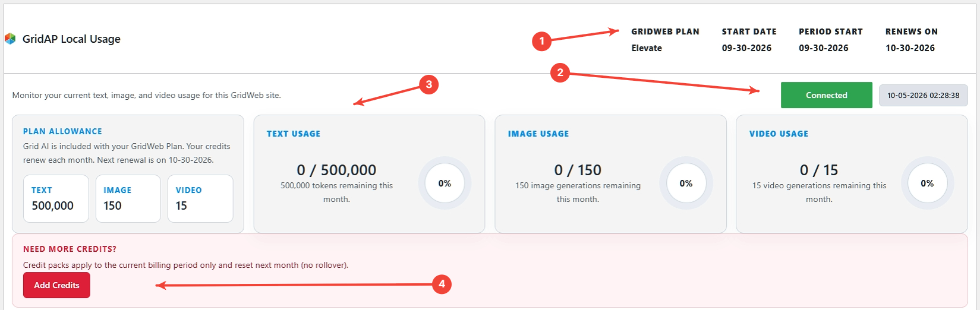Click the START DATE label
Screen dimensions: 980x310
click(x=749, y=31)
